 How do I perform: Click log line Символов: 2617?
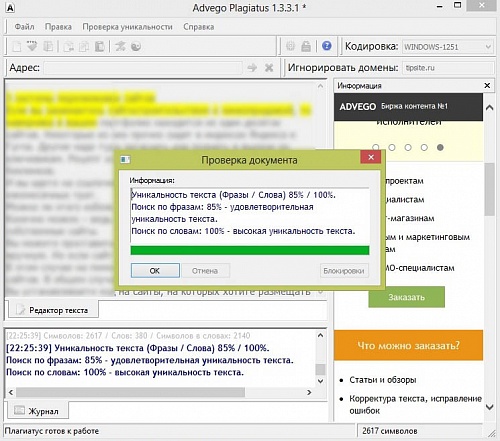coord(128,336)
